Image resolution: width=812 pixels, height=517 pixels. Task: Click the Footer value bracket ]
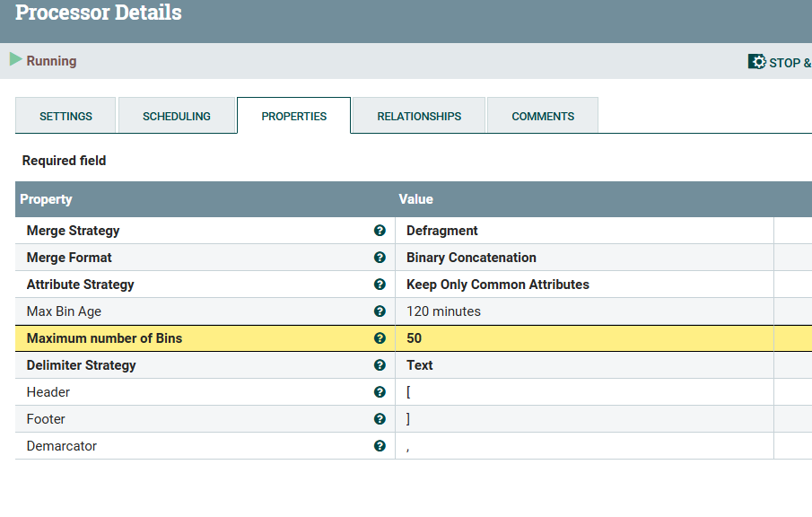408,419
